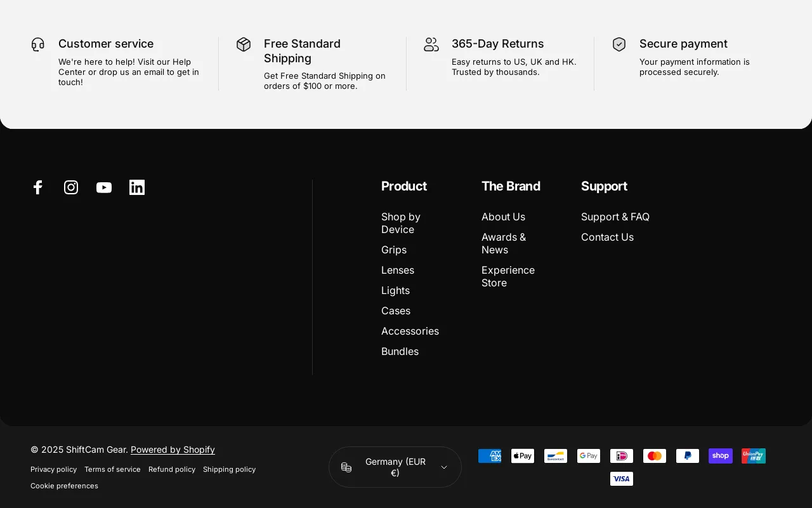View the Privacy policy
The height and width of the screenshot is (508, 812).
point(53,469)
